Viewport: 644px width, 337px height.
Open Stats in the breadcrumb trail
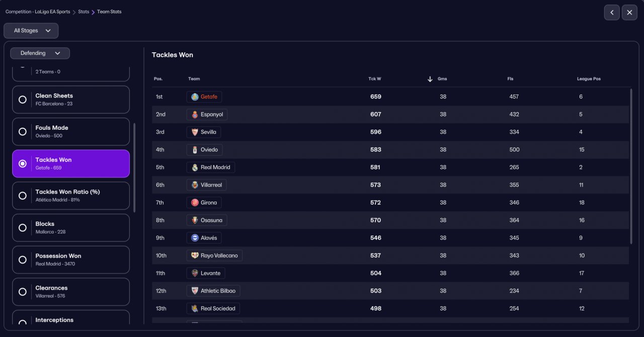tap(84, 12)
